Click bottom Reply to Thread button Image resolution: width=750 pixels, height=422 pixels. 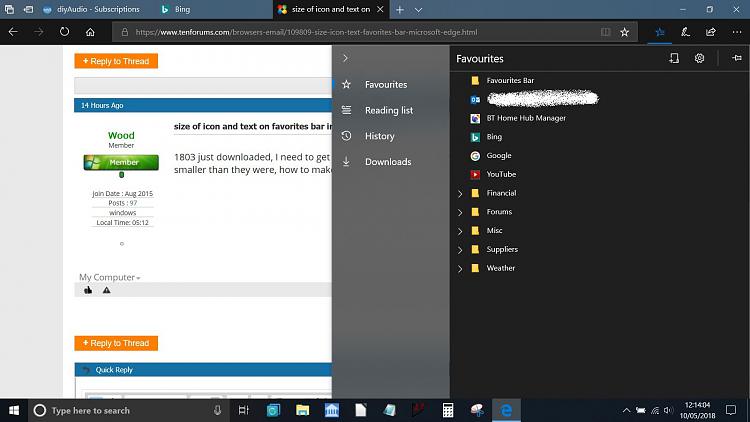(x=116, y=343)
